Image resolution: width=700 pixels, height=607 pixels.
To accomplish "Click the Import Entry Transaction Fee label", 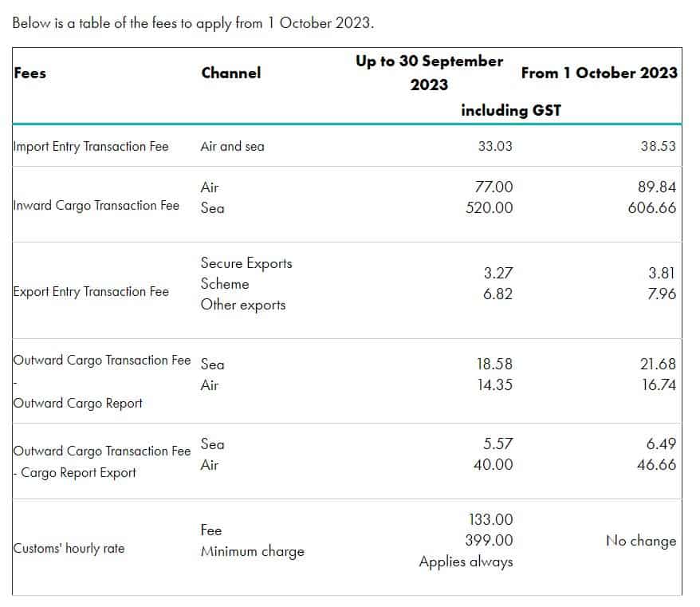I will (x=91, y=147).
